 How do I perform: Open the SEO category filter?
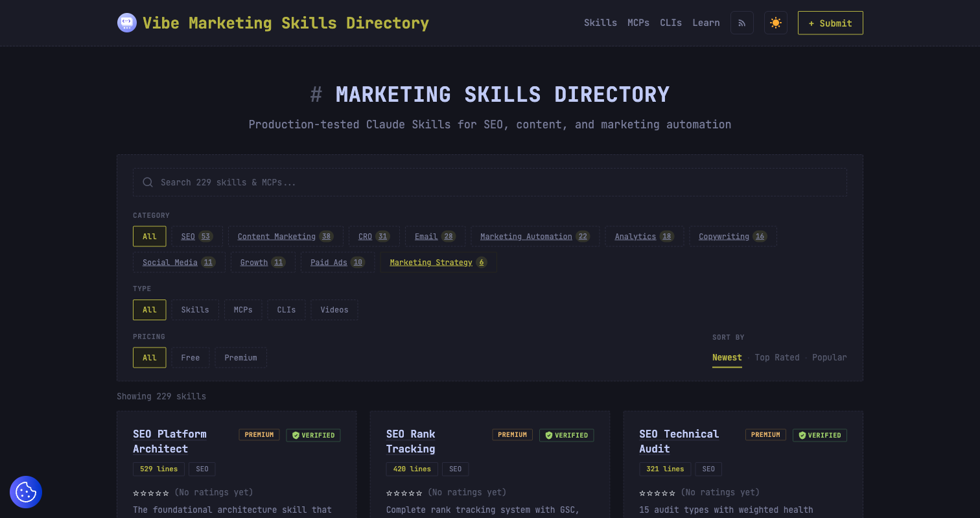(196, 236)
